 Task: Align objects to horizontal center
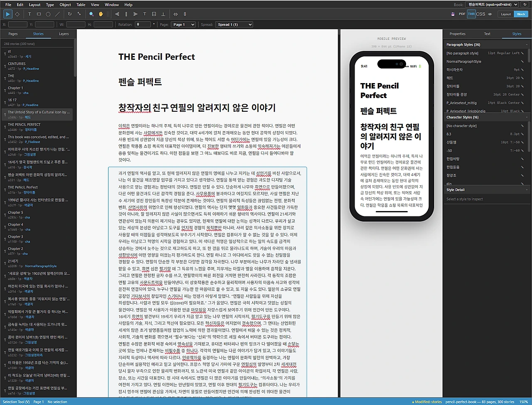pyautogui.click(x=126, y=14)
